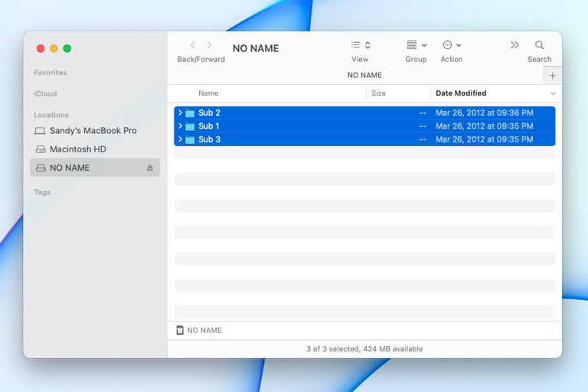Expand the Sub 1 folder disclosure arrow
Viewport: 588px width, 392px height.
180,126
